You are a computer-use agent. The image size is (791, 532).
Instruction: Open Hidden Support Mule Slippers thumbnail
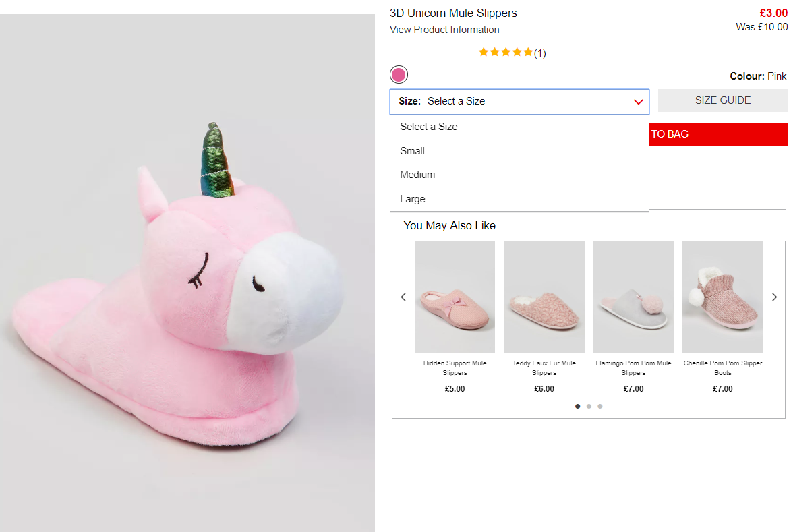tap(455, 297)
